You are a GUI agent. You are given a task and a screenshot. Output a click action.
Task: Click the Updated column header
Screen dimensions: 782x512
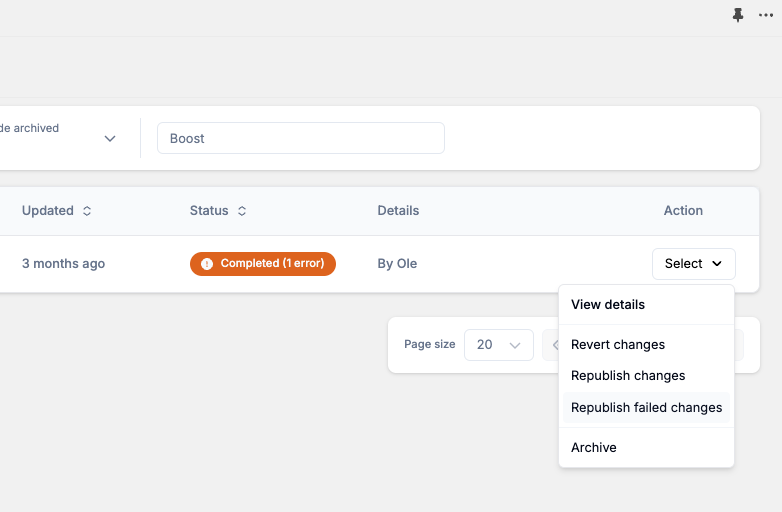(x=48, y=211)
